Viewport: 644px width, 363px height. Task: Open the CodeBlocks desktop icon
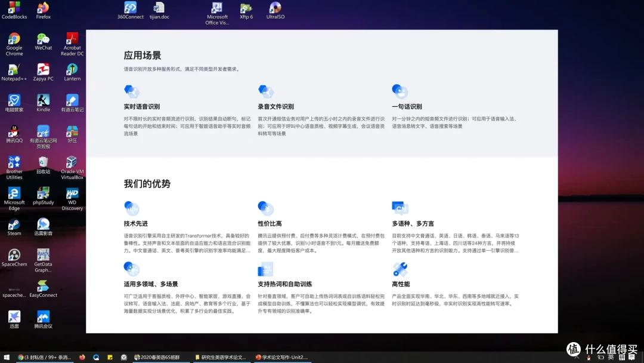click(14, 10)
